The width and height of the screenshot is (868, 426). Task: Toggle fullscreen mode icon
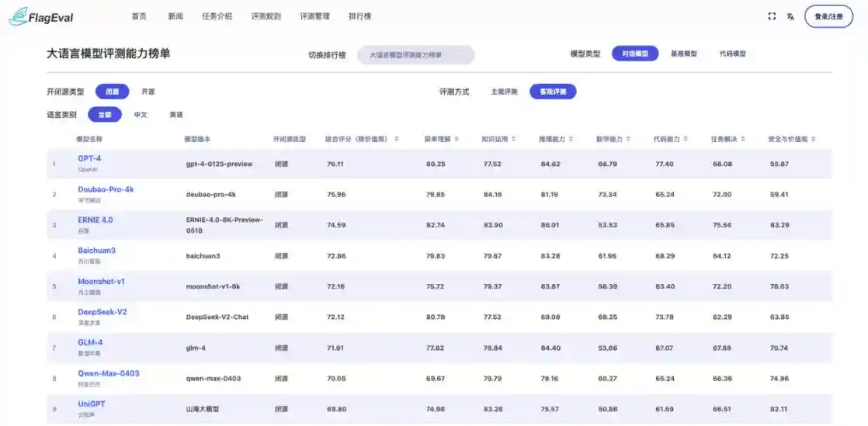coord(772,16)
